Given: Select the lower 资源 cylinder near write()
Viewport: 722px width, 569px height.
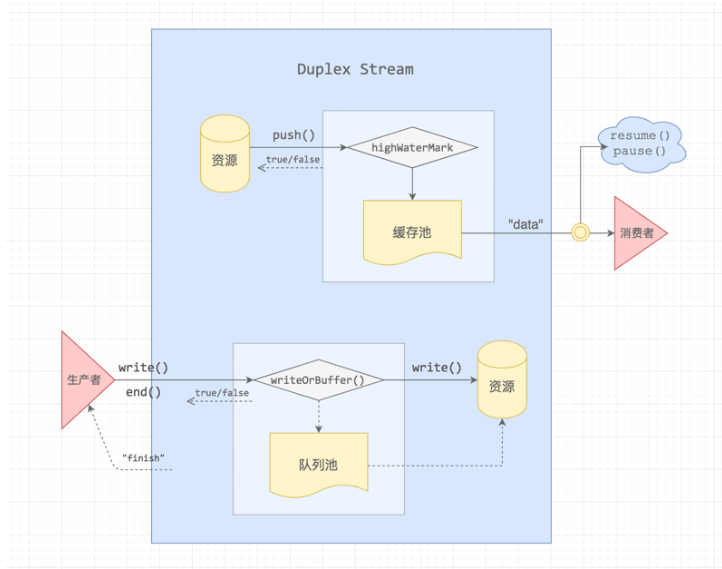Looking at the screenshot, I should pyautogui.click(x=502, y=379).
